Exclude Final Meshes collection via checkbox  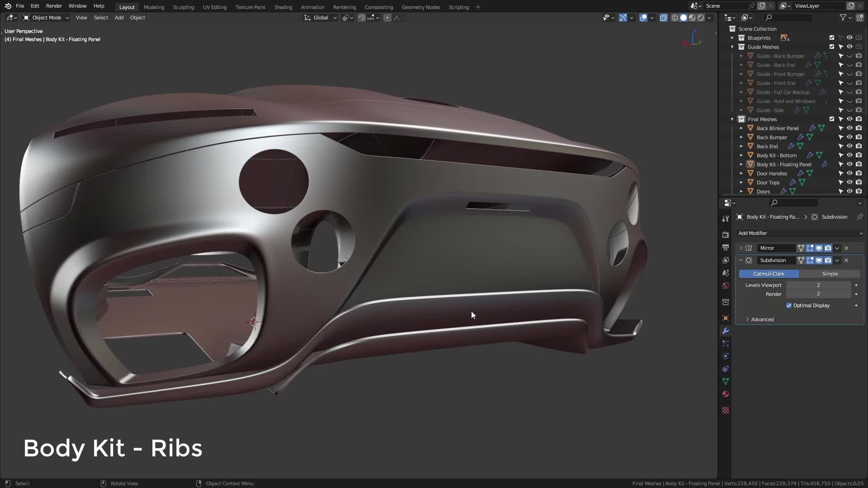click(x=832, y=119)
